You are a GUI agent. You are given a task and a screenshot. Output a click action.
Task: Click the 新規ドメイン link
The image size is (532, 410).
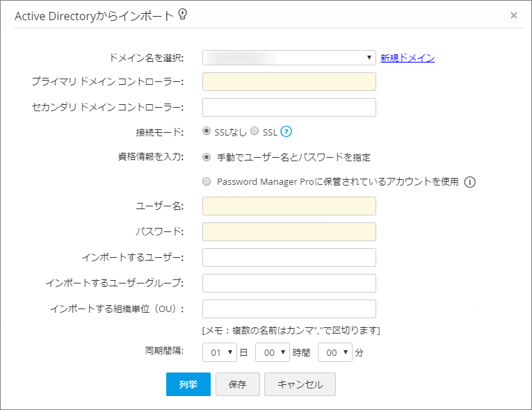coord(408,58)
